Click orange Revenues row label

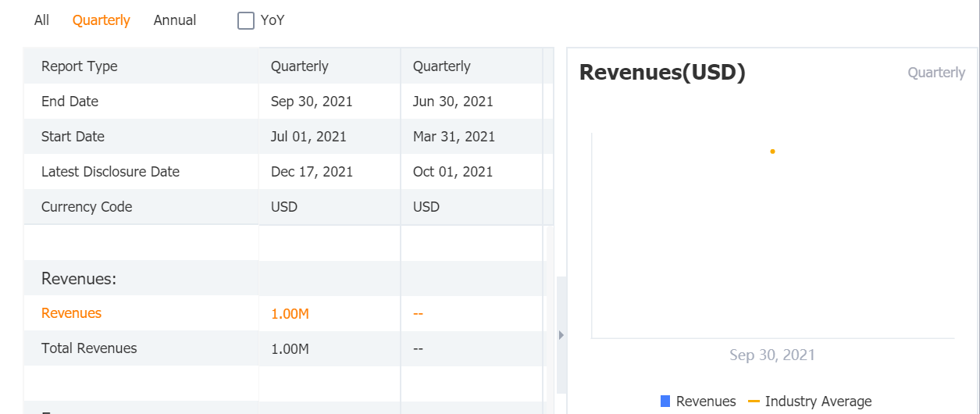point(71,313)
